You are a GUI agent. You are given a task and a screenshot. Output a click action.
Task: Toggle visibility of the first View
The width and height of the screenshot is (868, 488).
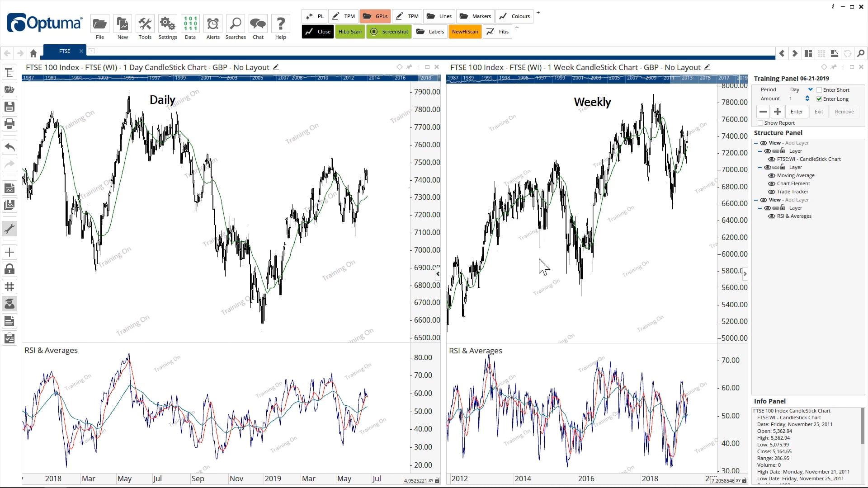click(x=764, y=143)
